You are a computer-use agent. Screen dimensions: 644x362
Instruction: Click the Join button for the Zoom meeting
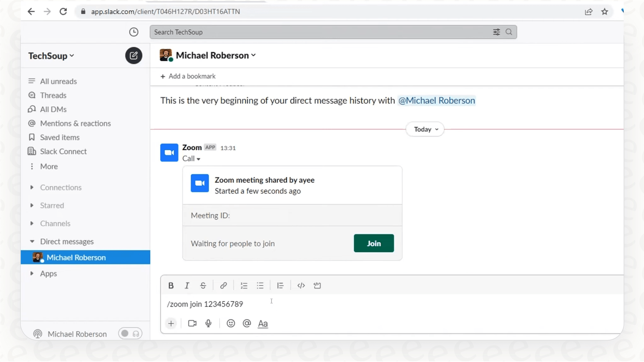pyautogui.click(x=373, y=243)
